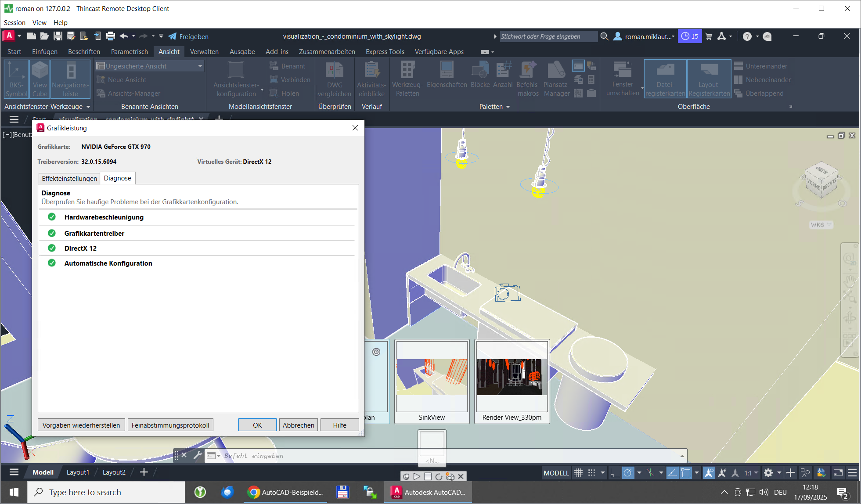
Task: Open the Werkzeug-Paletten icon
Action: pyautogui.click(x=407, y=79)
